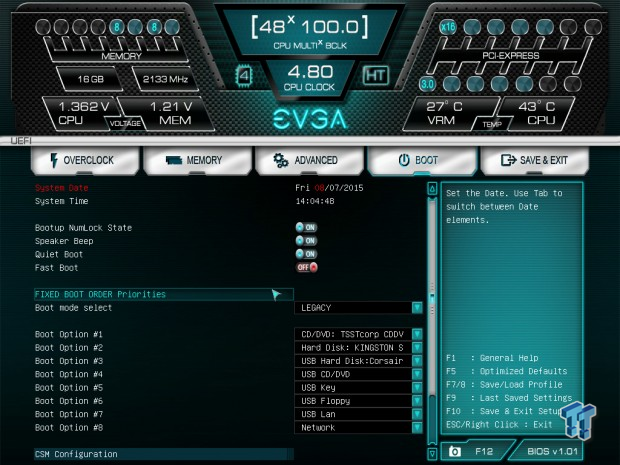Screen dimensions: 620x465
Task: Select the Boot Option #1 label
Action: [x=69, y=334]
